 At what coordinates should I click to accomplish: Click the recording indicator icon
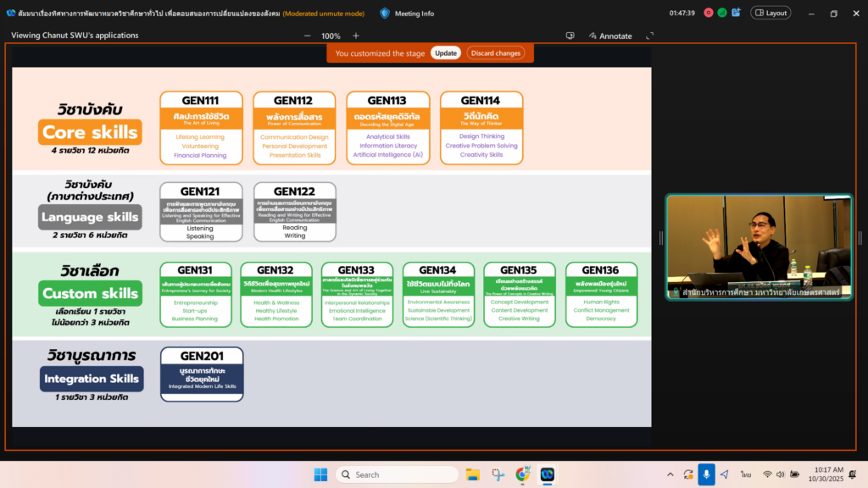coord(709,13)
